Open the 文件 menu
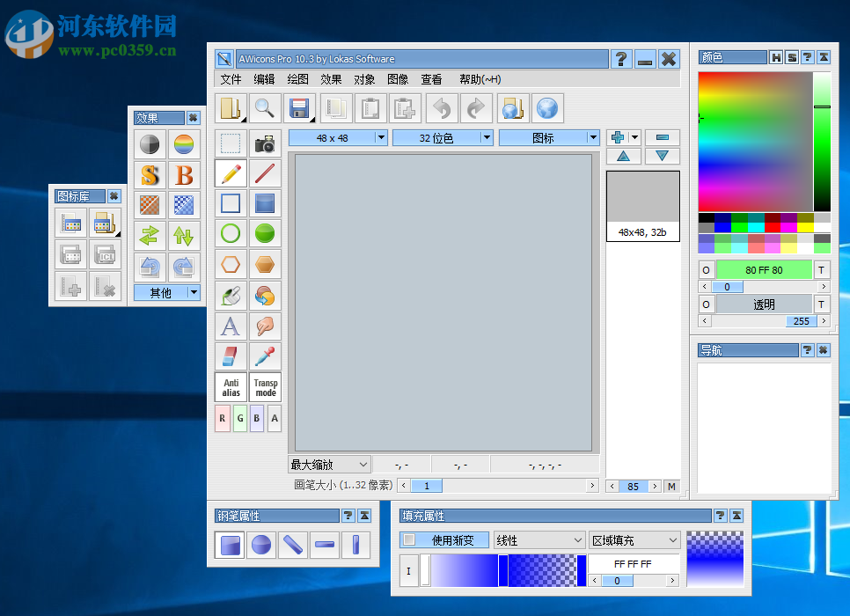 coord(231,79)
